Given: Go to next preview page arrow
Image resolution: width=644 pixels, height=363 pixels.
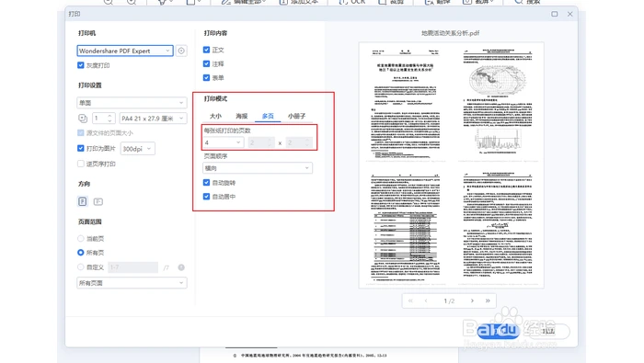Looking at the screenshot, I should 472,301.
